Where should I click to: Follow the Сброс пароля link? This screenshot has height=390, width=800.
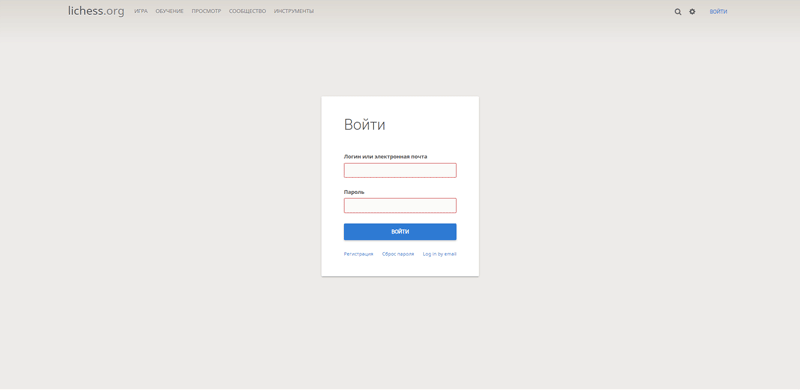tap(398, 254)
